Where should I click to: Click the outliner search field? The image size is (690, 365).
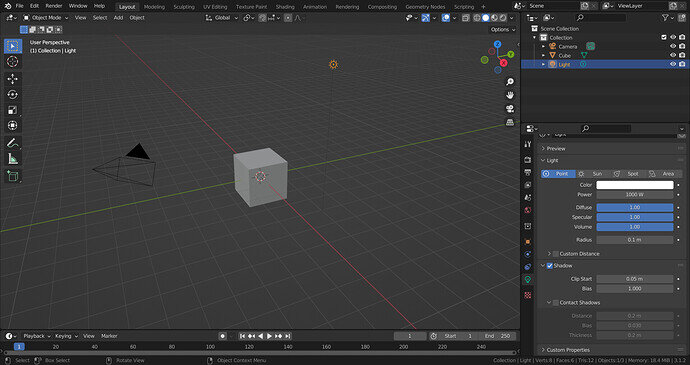pos(601,18)
